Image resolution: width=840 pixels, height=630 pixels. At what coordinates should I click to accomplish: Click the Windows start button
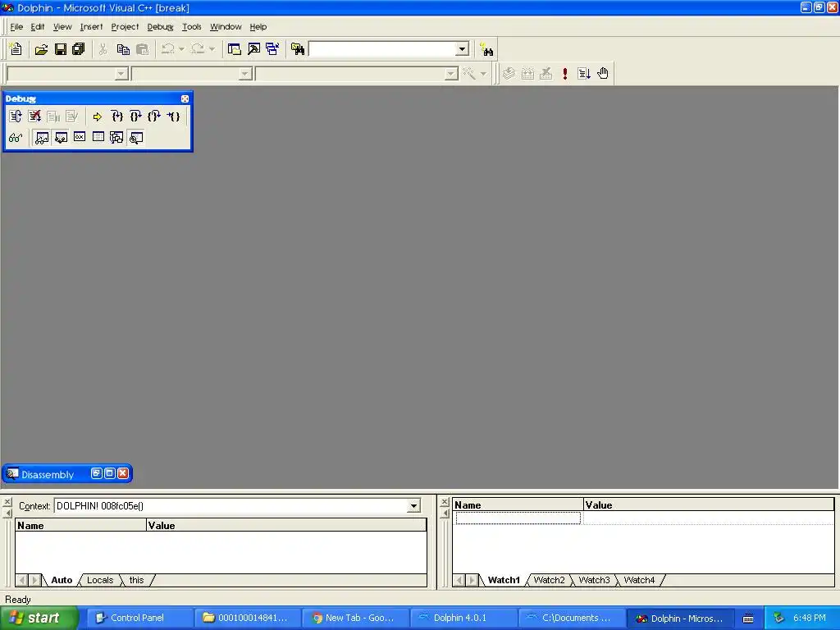tap(39, 619)
